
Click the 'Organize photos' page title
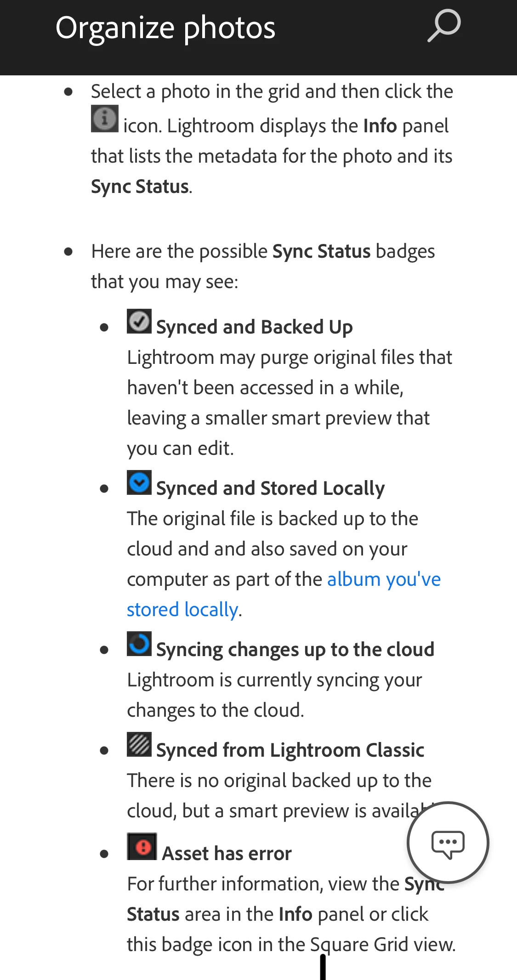[165, 28]
